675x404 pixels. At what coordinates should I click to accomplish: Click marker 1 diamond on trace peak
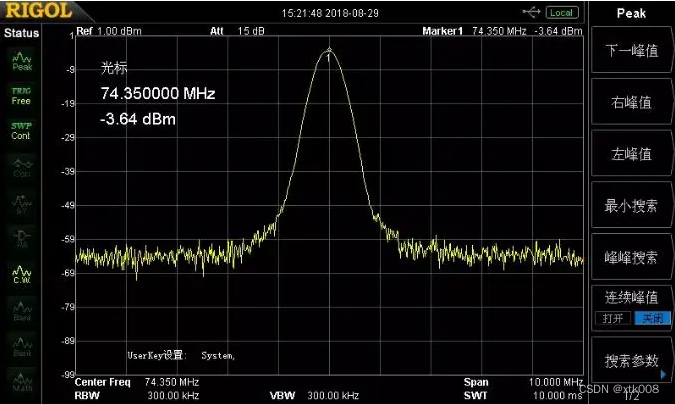point(329,50)
